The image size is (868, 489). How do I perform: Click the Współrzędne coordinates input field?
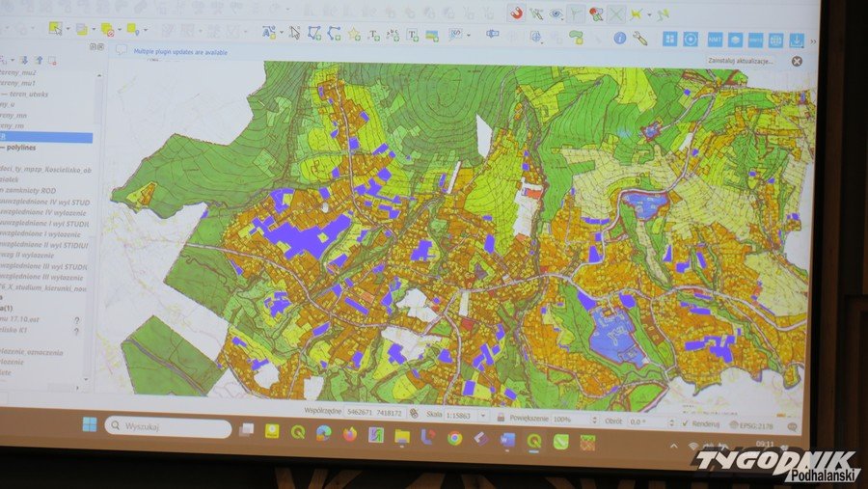[x=375, y=413]
